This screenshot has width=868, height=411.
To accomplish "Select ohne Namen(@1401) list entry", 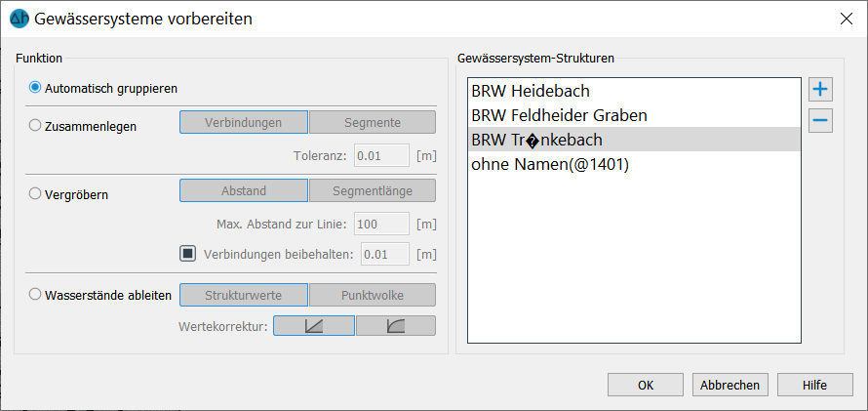I will pos(634,165).
